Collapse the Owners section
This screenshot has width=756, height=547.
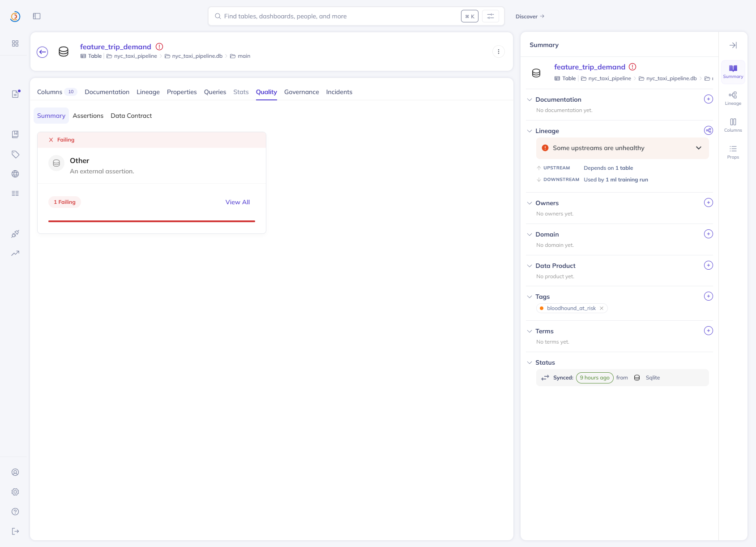(530, 203)
